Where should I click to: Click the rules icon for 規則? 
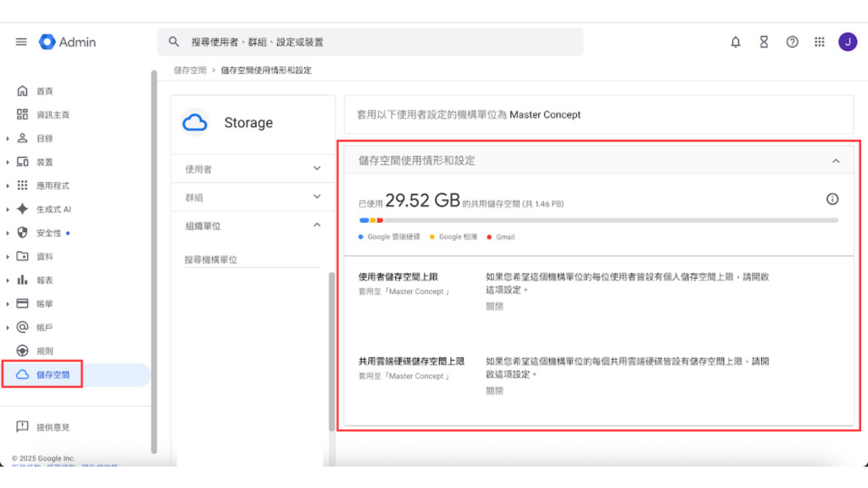point(22,351)
